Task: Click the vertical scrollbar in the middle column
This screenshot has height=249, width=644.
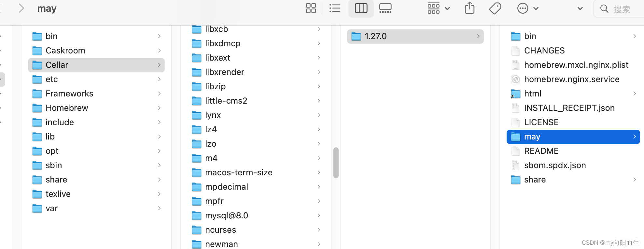Action: [x=336, y=163]
